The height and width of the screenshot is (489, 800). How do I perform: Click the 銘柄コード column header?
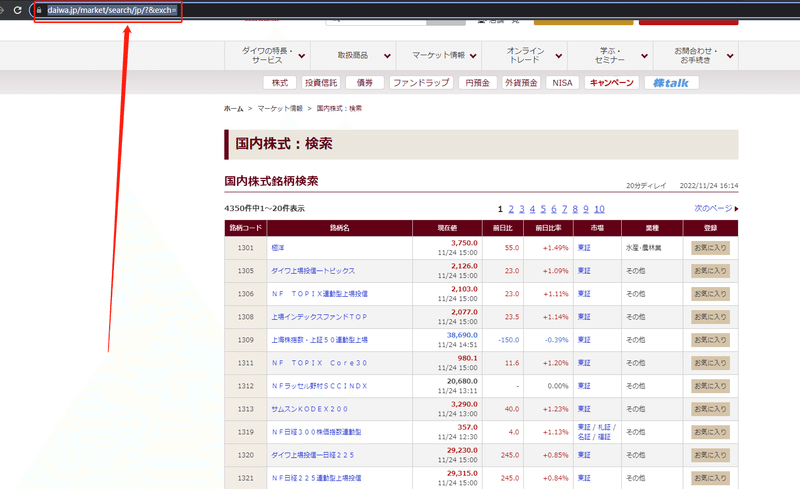[x=245, y=228]
